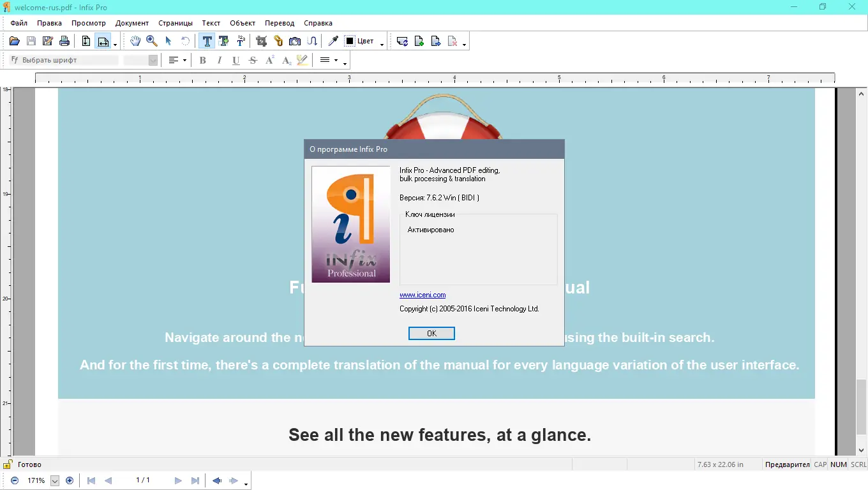Click the Extract Page icon

[x=436, y=41]
